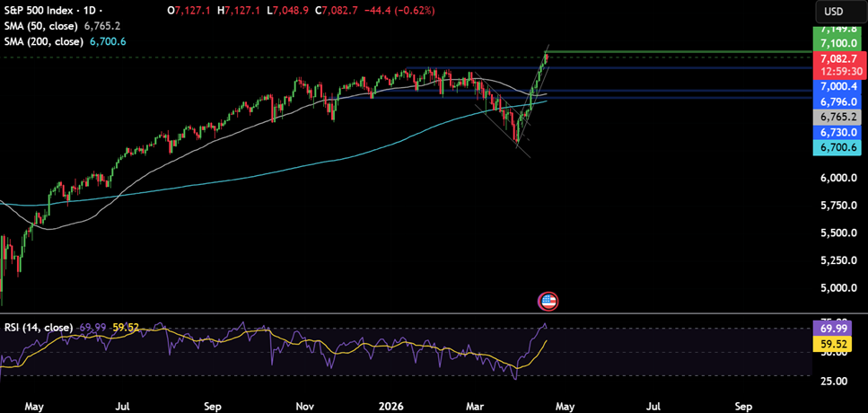Click the blue 6,796.0 price level label
The image size is (868, 413).
[x=837, y=101]
